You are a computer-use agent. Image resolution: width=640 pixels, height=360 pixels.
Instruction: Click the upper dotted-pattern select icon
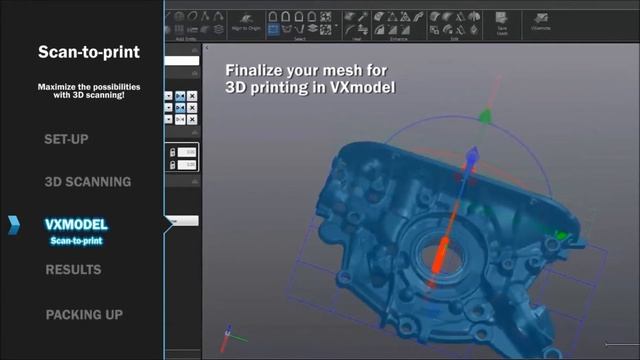(x=326, y=17)
